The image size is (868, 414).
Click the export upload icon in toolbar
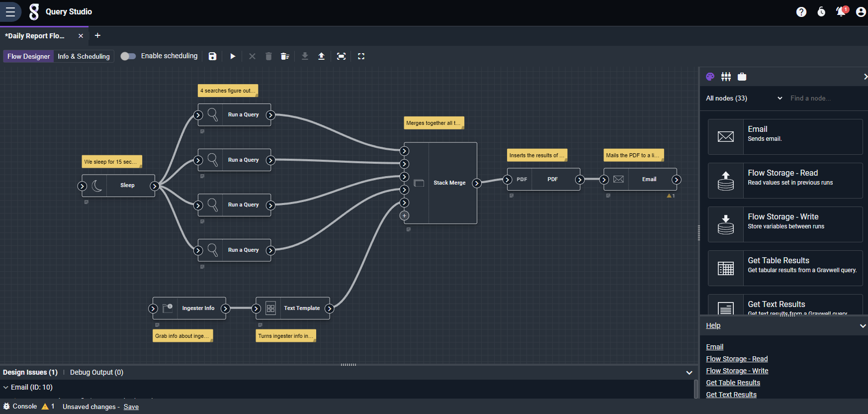tap(321, 56)
